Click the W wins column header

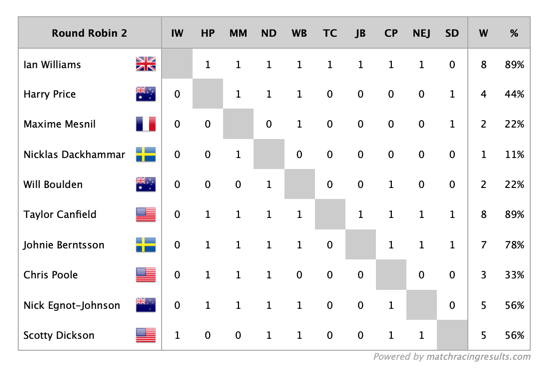coord(483,33)
